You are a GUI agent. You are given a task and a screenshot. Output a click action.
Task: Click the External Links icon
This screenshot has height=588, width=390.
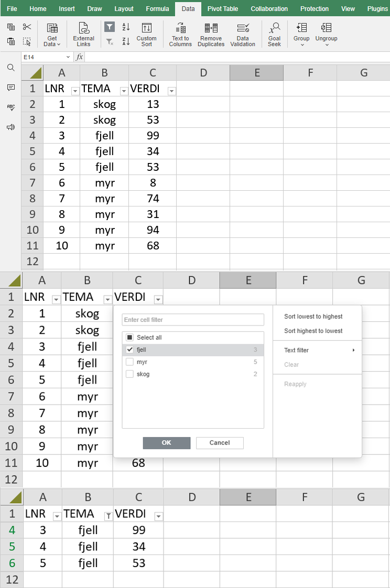click(84, 28)
